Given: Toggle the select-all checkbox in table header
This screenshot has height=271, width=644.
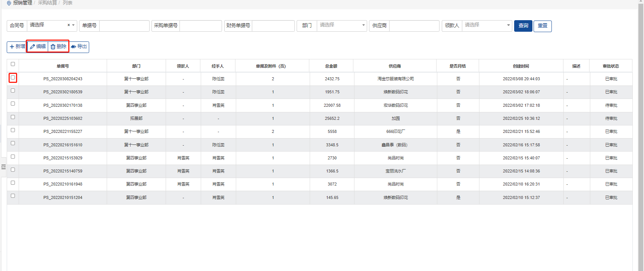Looking at the screenshot, I should pos(13,64).
